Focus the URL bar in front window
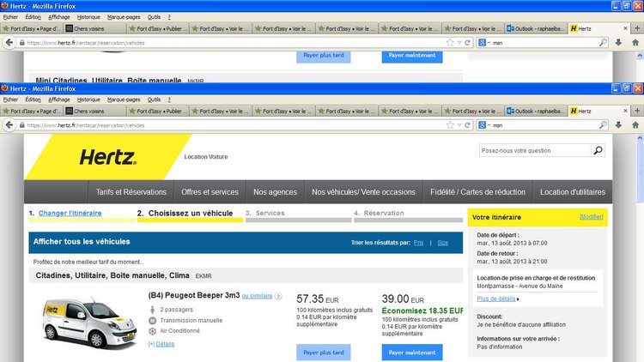 pyautogui.click(x=234, y=125)
